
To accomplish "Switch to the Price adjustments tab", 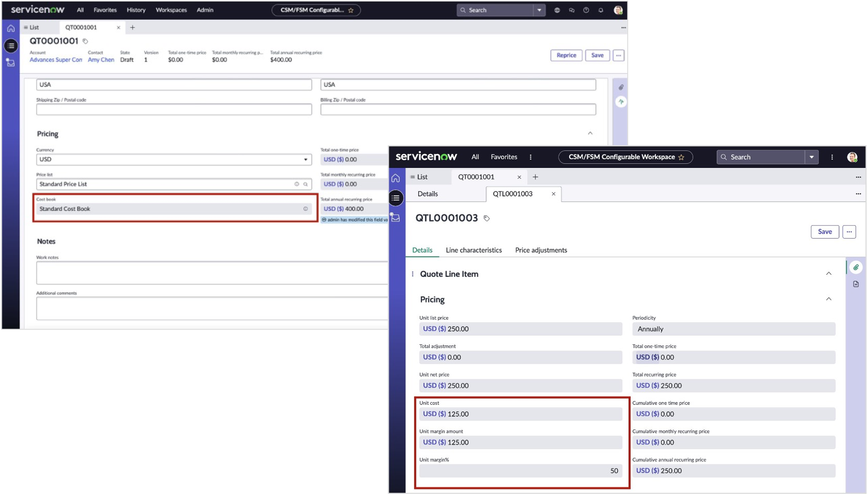I will tap(541, 250).
